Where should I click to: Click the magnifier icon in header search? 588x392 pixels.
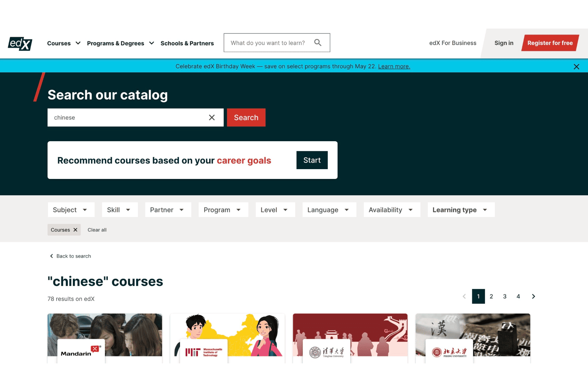pyautogui.click(x=318, y=43)
